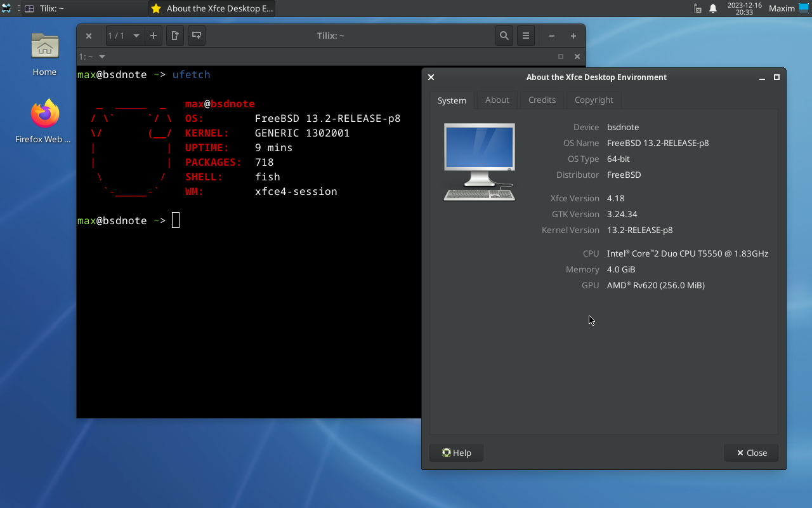Select the Distributor 'FreeBSD' value
The image size is (812, 508).
coord(624,175)
